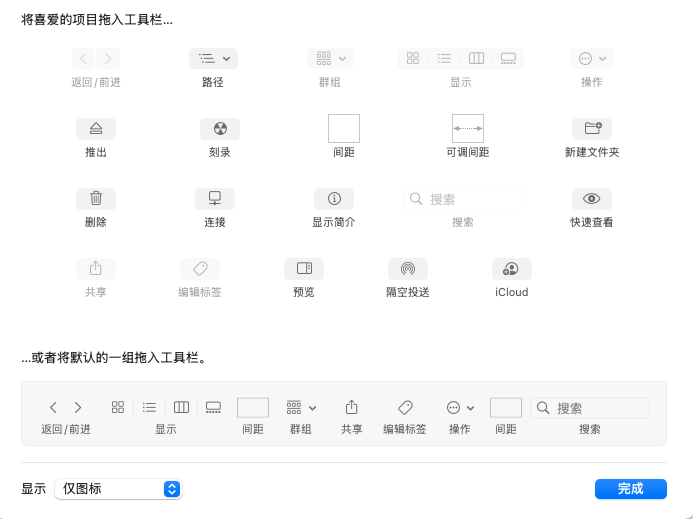The width and height of the screenshot is (693, 519).
Task: Click the 删除 trash icon
Action: click(96, 198)
